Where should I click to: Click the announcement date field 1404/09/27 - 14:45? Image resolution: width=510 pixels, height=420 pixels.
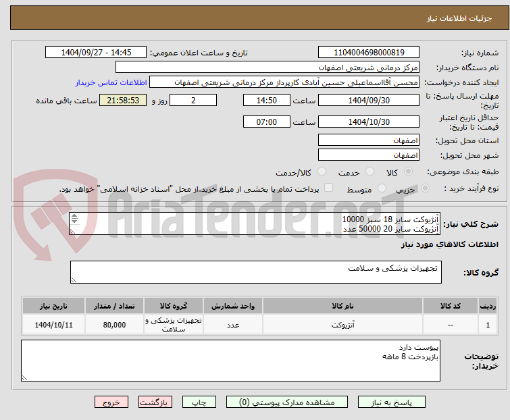96,53
